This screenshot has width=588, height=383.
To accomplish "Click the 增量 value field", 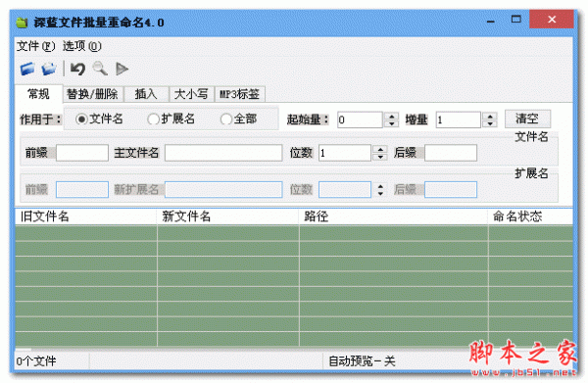I will [458, 120].
